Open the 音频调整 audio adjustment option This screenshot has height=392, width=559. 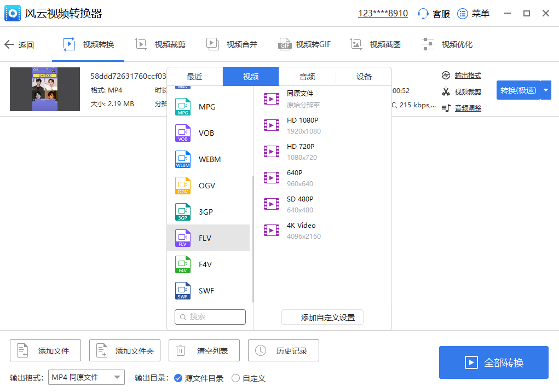click(x=464, y=107)
